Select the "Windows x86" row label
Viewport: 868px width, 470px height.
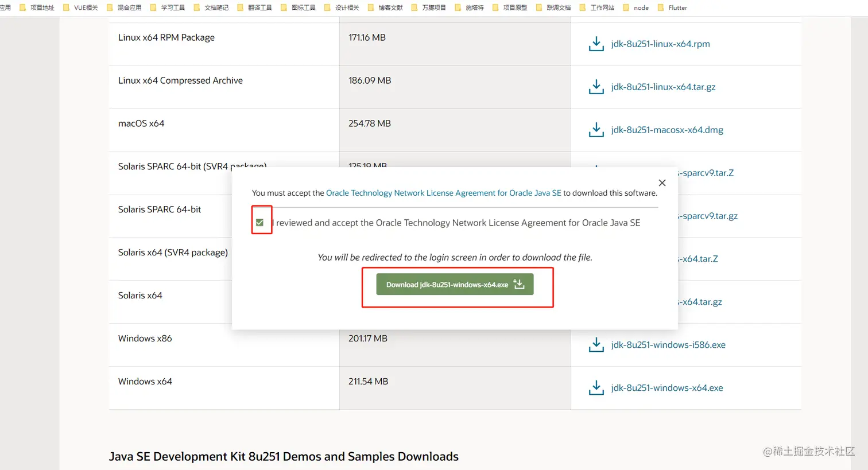145,339
